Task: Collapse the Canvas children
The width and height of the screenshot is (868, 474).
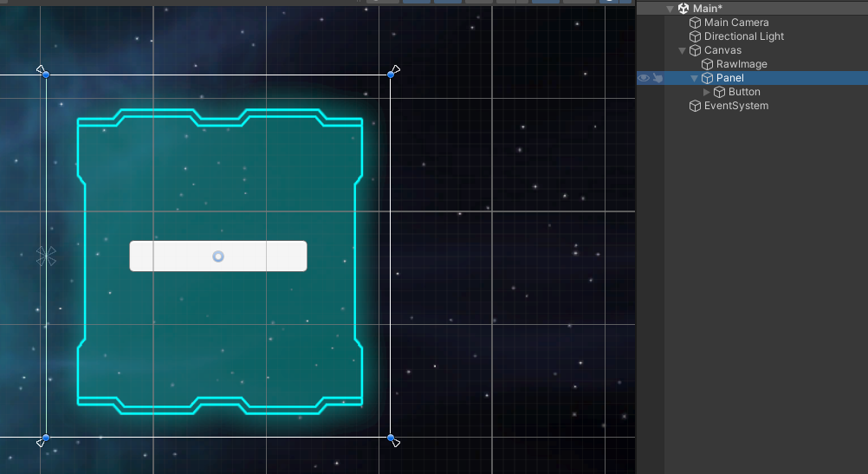Action: click(x=682, y=50)
